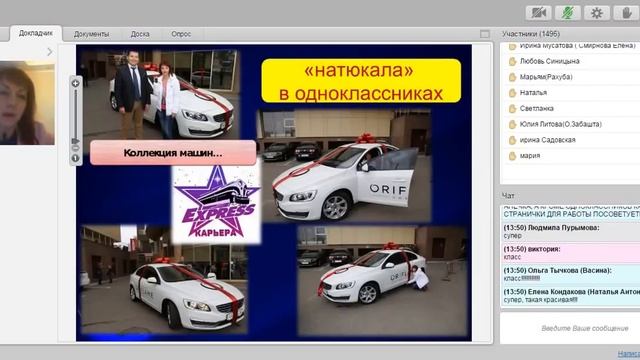The image size is (640, 360).
Task: Click the presenter webcam video thumbnail
Action: (x=27, y=103)
